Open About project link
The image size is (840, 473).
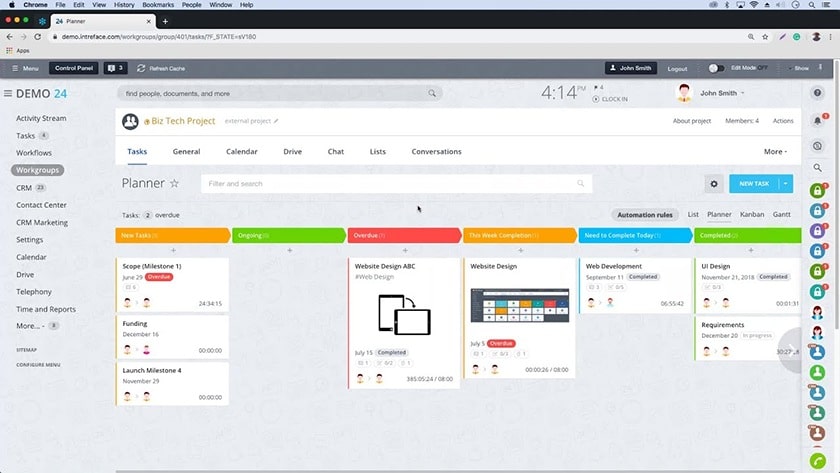[x=692, y=121]
